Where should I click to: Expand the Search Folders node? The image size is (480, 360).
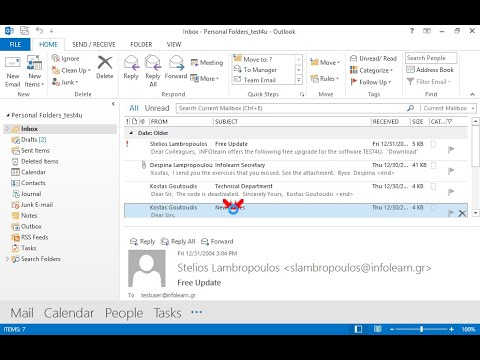[x=7, y=259]
